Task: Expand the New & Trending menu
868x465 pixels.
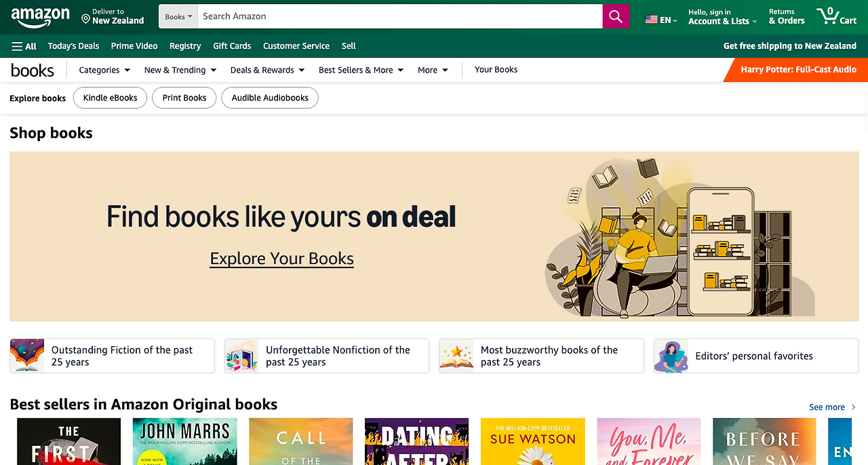Action: click(180, 70)
